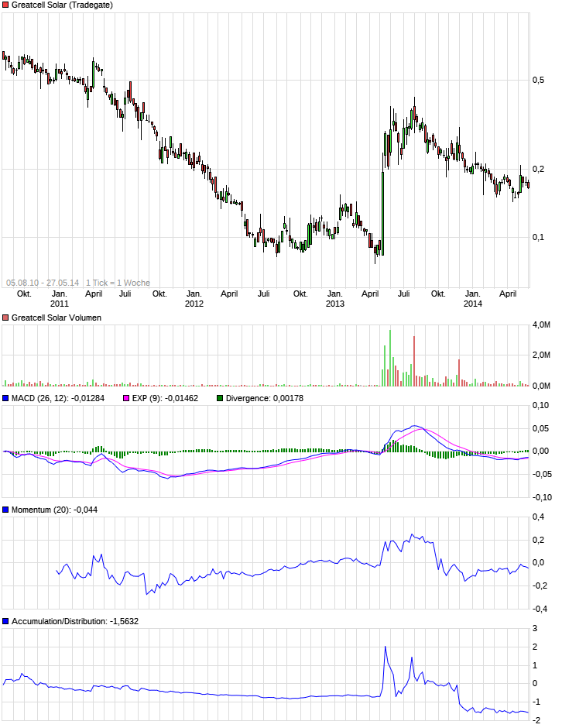Click the 2013 year label on time axis
This screenshot has width=562, height=728.
click(335, 304)
